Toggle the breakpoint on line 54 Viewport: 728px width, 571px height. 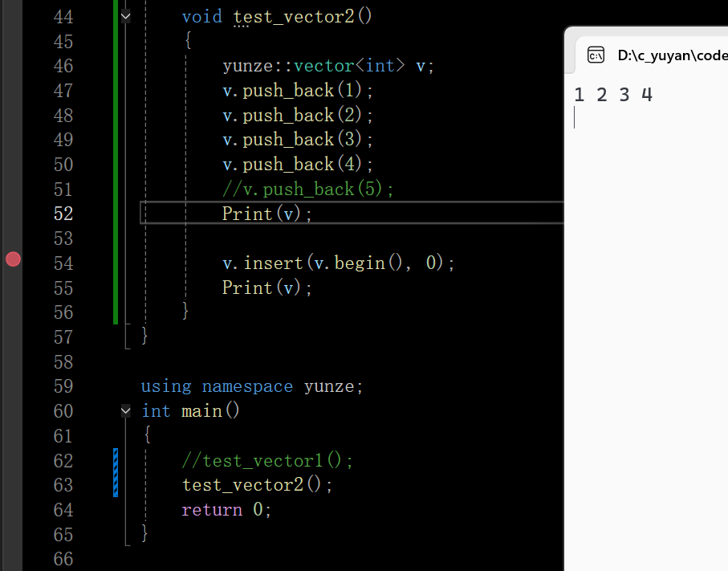[13, 259]
